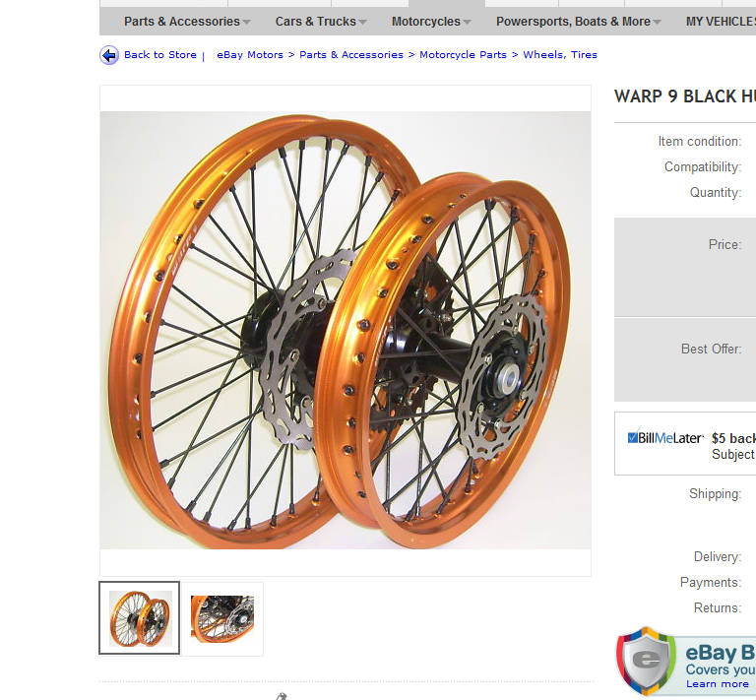The height and width of the screenshot is (700, 756).
Task: Follow the Wheels, Tires breadcrumb
Action: 560,55
